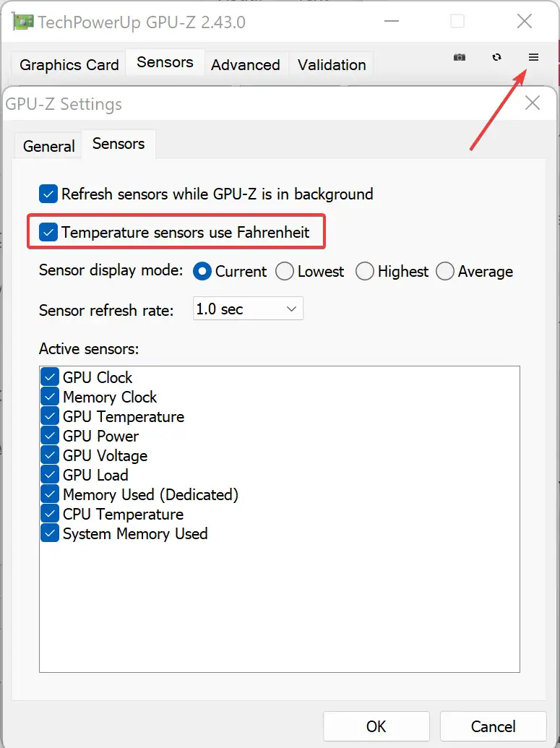Select the Lowest sensor display mode
The width and height of the screenshot is (560, 748).
[284, 272]
